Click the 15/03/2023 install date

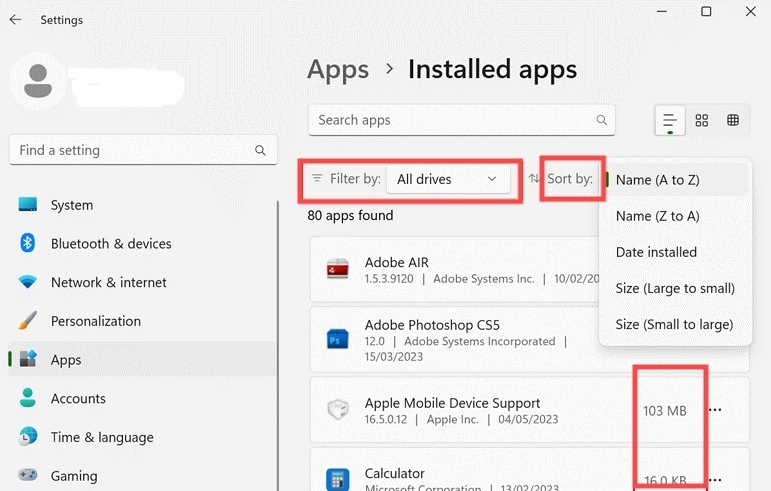(393, 357)
